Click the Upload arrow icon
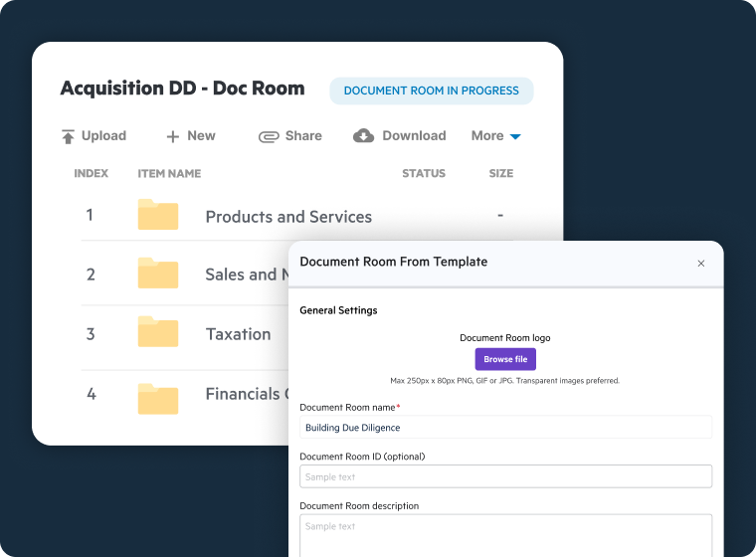The width and height of the screenshot is (756, 557). pyautogui.click(x=68, y=136)
